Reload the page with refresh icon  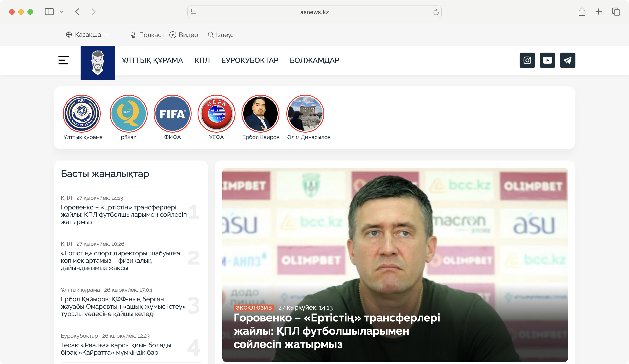point(436,12)
